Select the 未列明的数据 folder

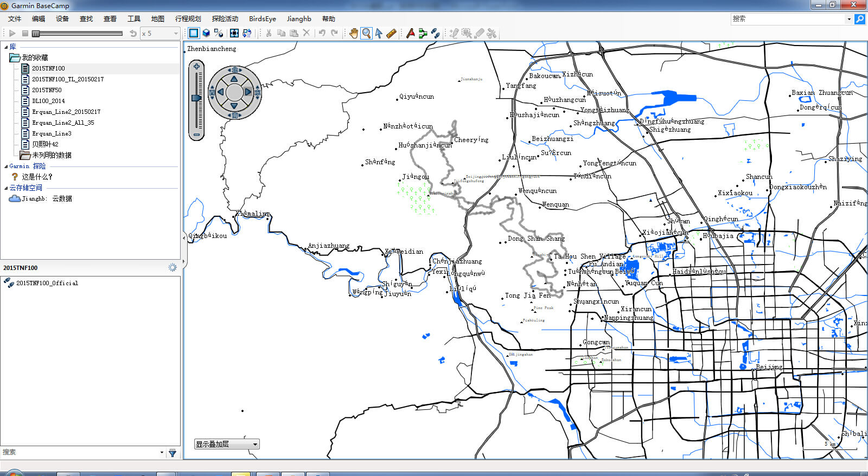52,155
